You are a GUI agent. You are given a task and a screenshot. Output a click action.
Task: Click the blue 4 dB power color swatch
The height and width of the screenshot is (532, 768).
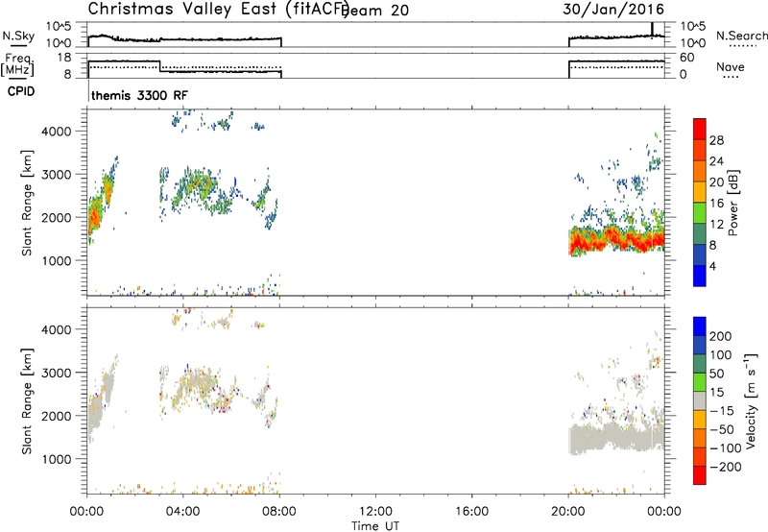[x=700, y=276]
